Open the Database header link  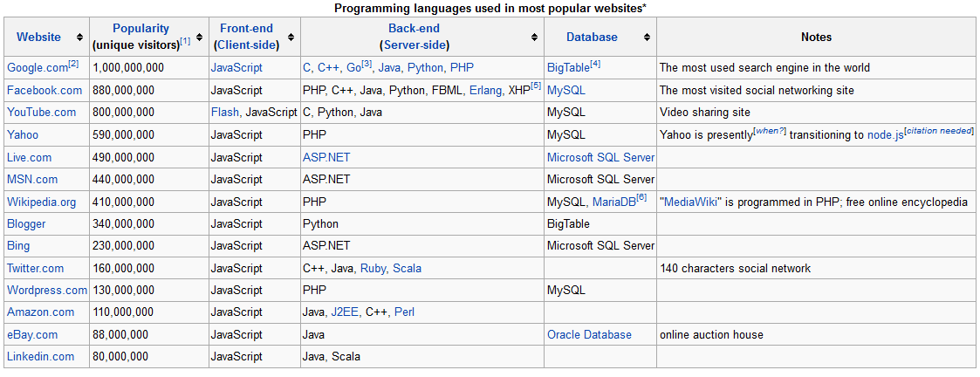click(592, 37)
